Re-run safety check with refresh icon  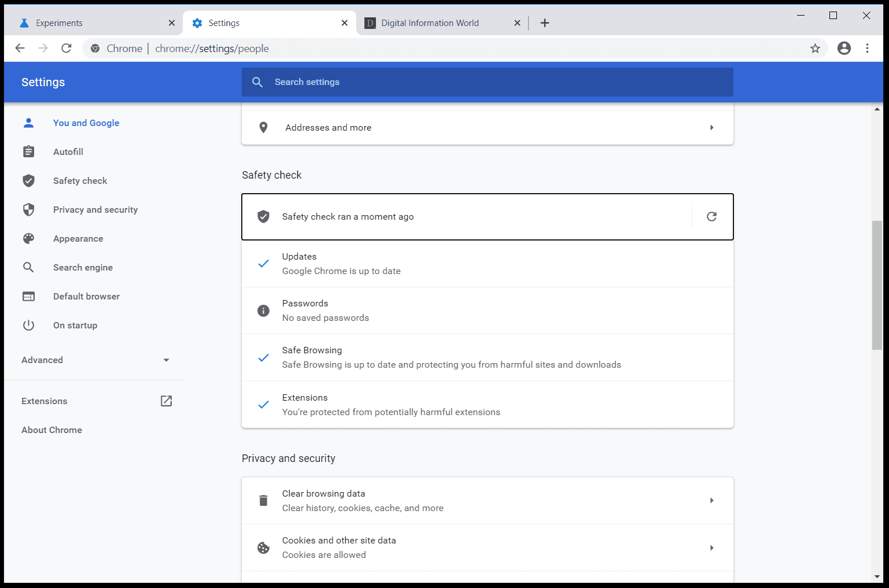[x=712, y=216]
